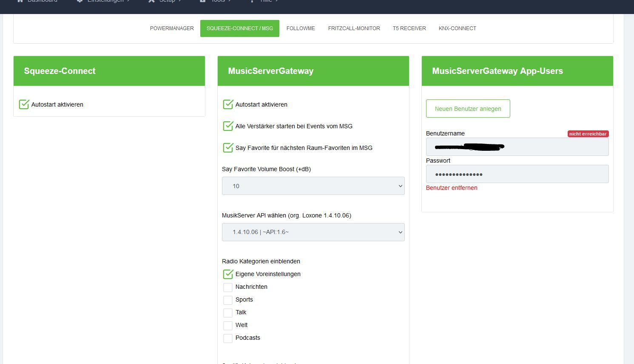Select the KNX-CONNECT tab
The image size is (634, 364).
coord(457,28)
